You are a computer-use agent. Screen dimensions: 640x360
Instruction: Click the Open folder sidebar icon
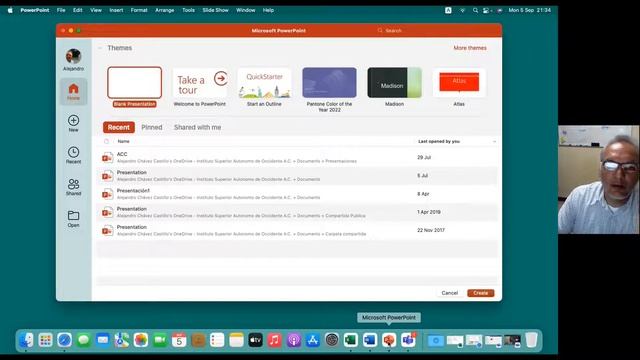click(73, 219)
